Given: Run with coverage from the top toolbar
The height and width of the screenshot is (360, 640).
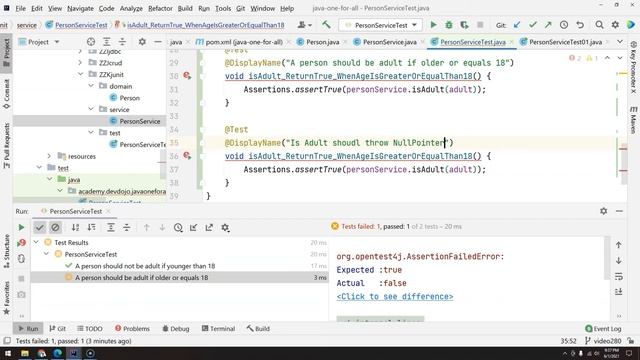Looking at the screenshot, I should coord(464,25).
